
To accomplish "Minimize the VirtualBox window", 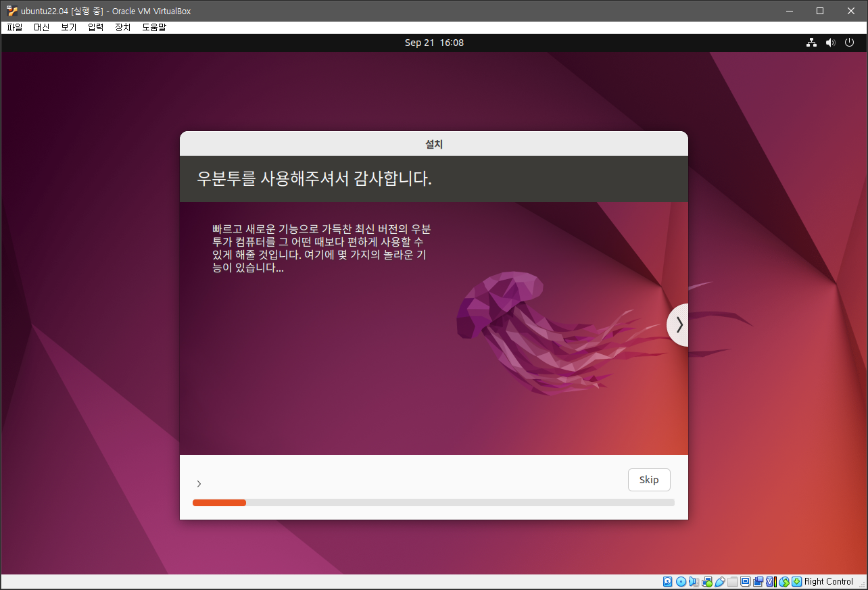I will tap(788, 11).
